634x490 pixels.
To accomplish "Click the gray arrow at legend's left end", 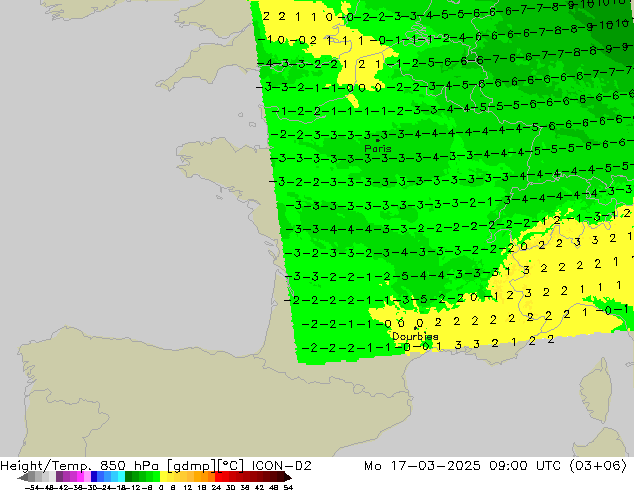I will 22,477.
